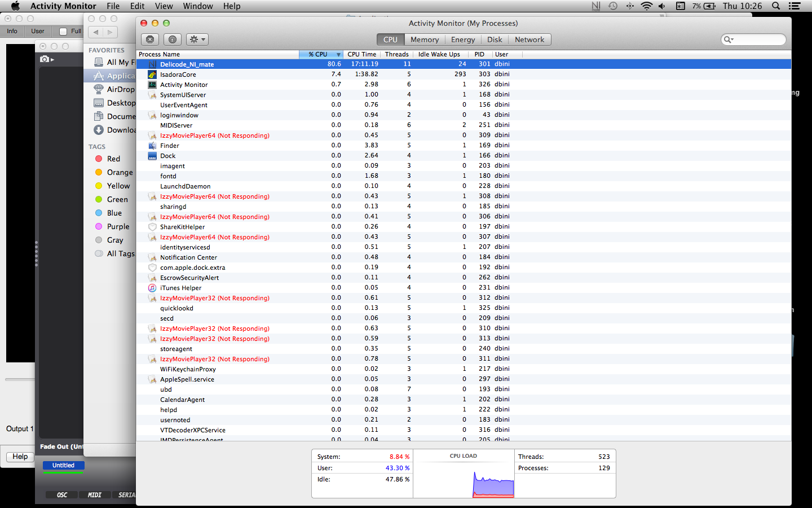Click the loginwindow process icon
This screenshot has width=812, height=508.
[152, 115]
